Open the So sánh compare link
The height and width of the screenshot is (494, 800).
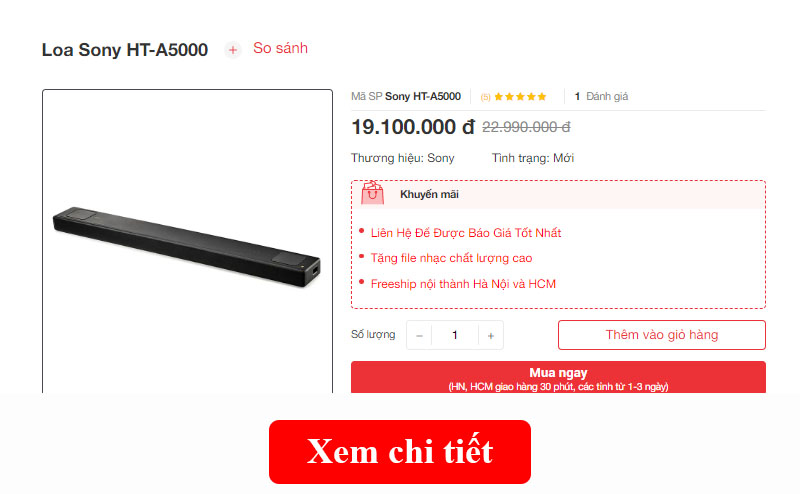click(x=280, y=48)
